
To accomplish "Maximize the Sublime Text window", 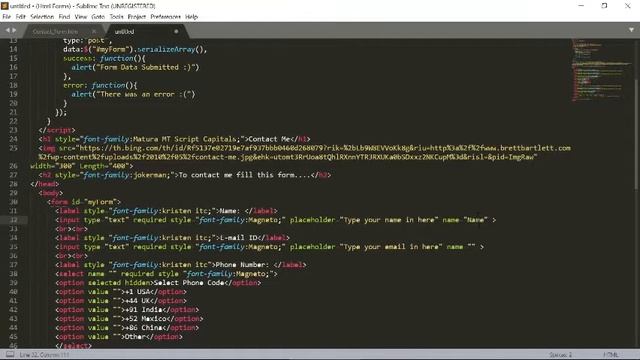I will tap(604, 6).
